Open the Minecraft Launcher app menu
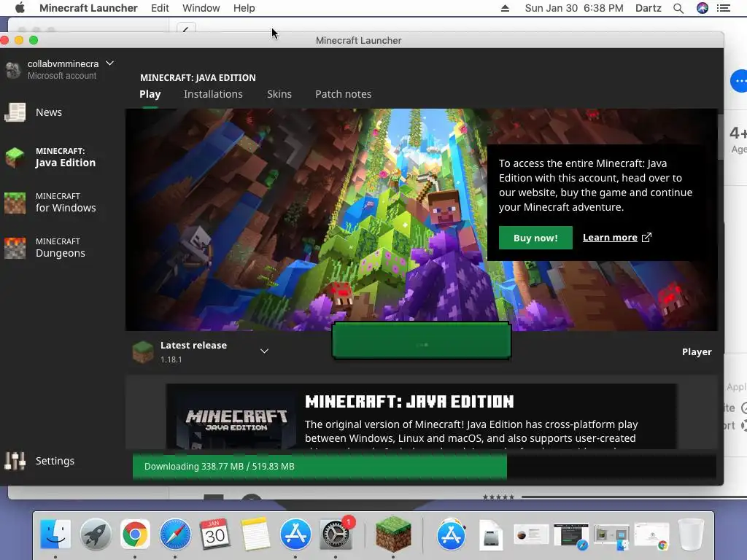Screen dimensions: 747x560 88,8
